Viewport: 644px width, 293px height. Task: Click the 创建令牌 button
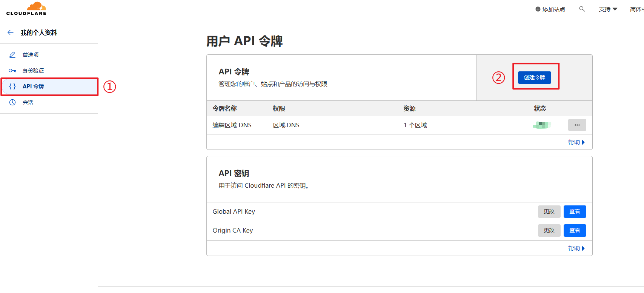click(x=535, y=77)
